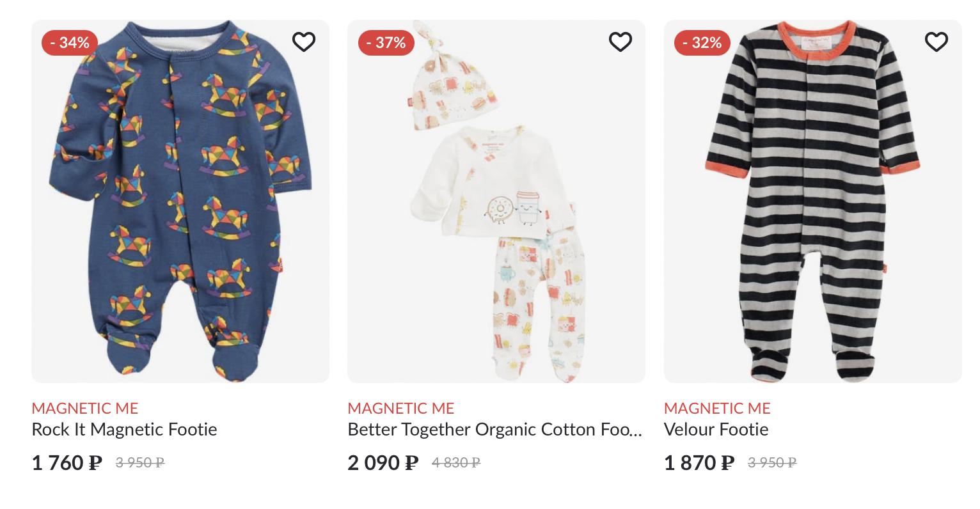Screen dimensions: 980x509
Task: Open the blue rocking horse footie image
Action: click(180, 201)
